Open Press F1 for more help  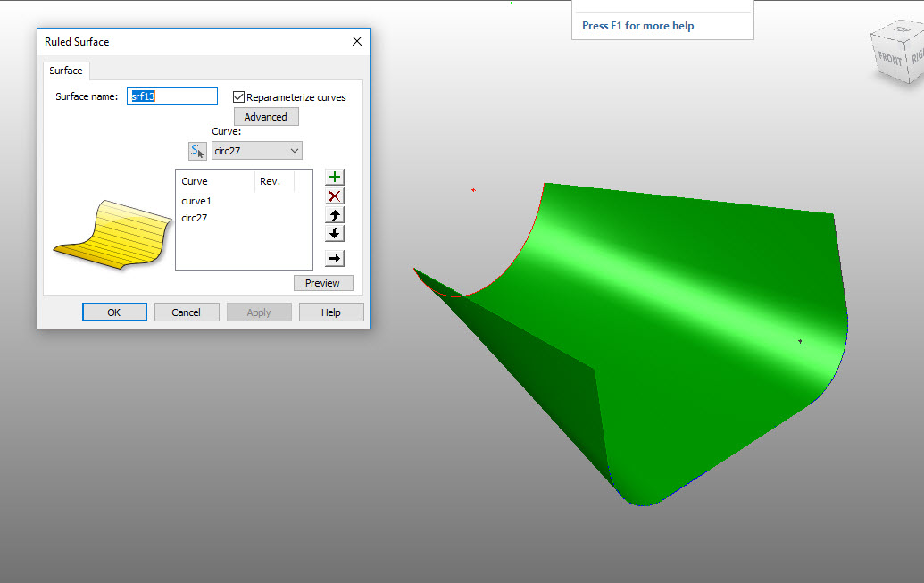pos(638,26)
